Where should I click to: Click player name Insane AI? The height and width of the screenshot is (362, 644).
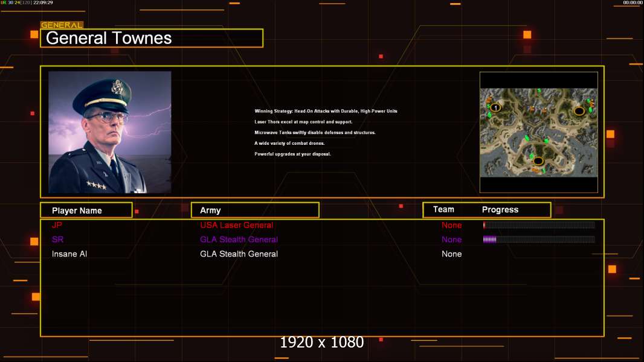tap(69, 254)
